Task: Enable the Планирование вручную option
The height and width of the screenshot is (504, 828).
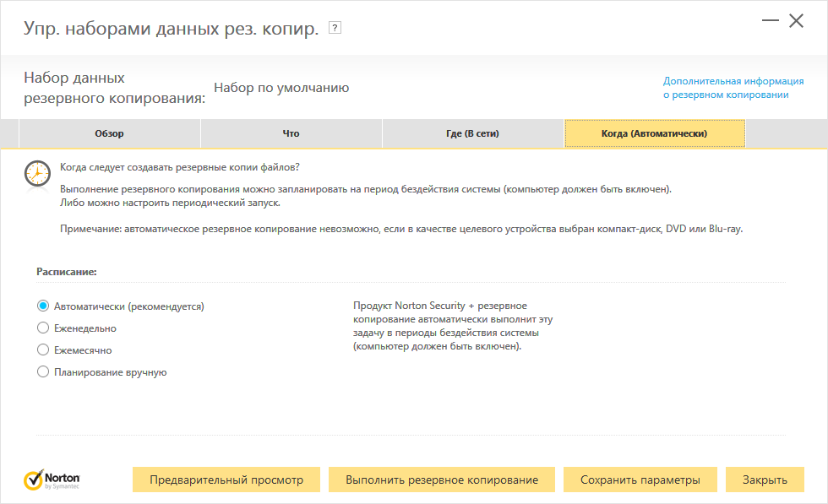Action: click(43, 372)
